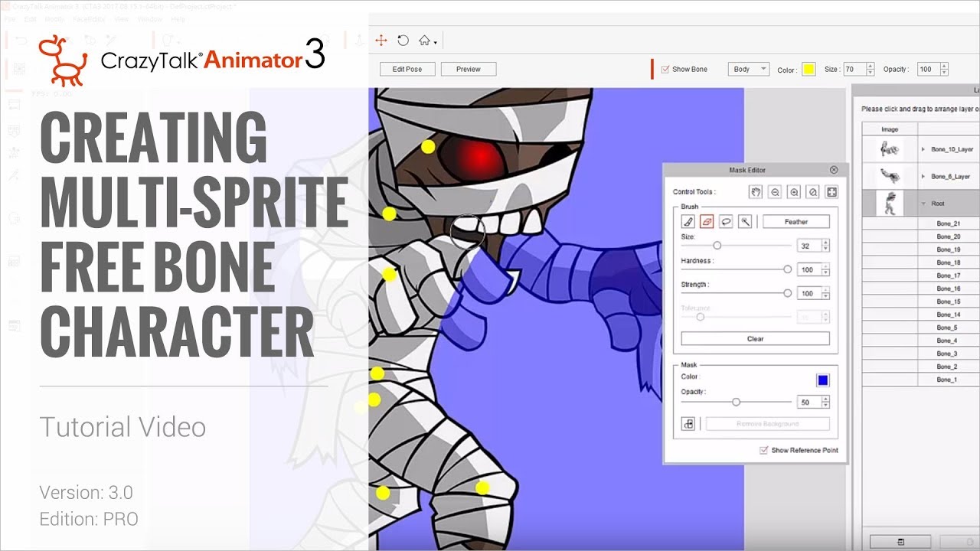Open the blue Mask Color swatch
This screenshot has width=980, height=551.
(823, 380)
